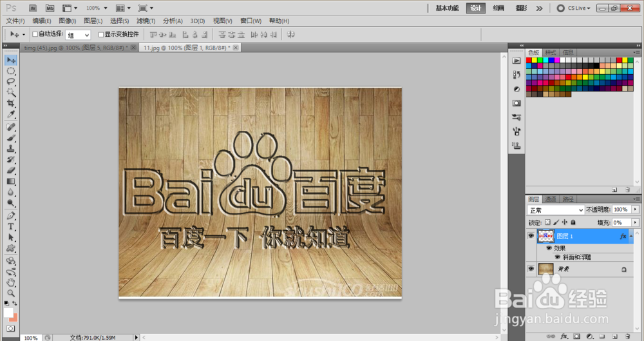Switch to 设计 workspace
This screenshot has width=644, height=341.
point(476,8)
